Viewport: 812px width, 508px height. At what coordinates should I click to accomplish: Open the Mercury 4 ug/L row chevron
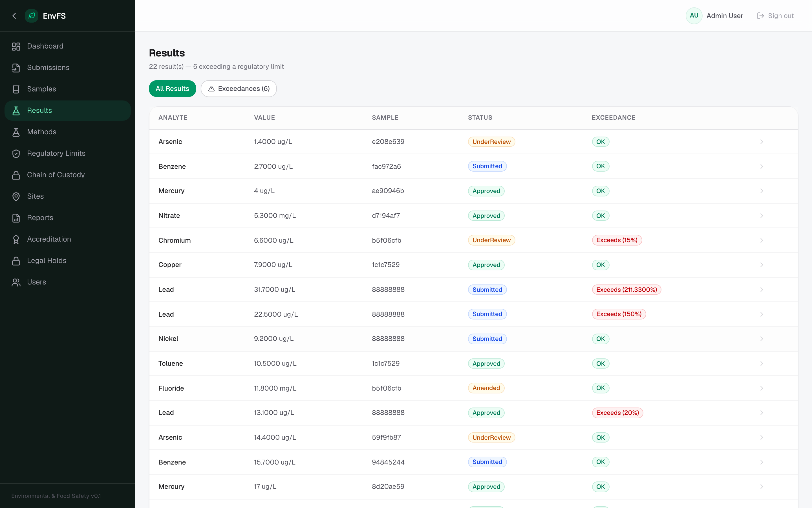(x=762, y=191)
